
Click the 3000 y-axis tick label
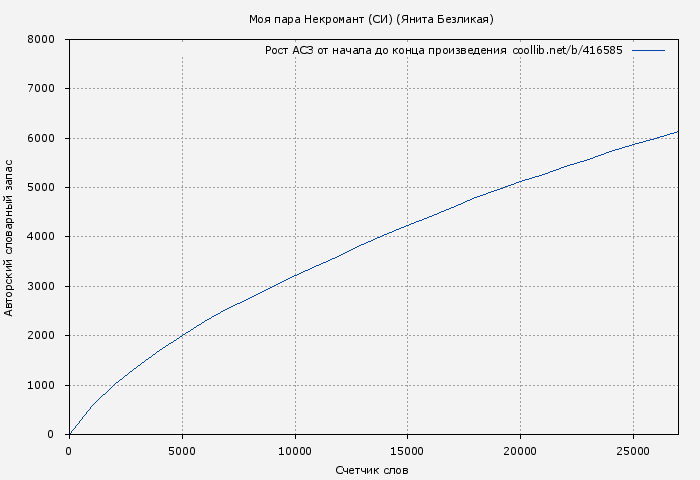pos(40,286)
